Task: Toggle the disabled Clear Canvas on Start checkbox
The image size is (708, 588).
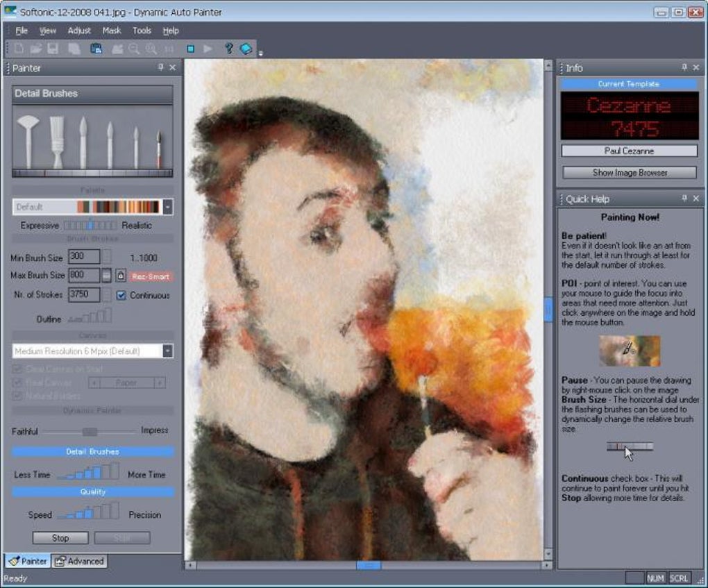Action: [x=17, y=369]
